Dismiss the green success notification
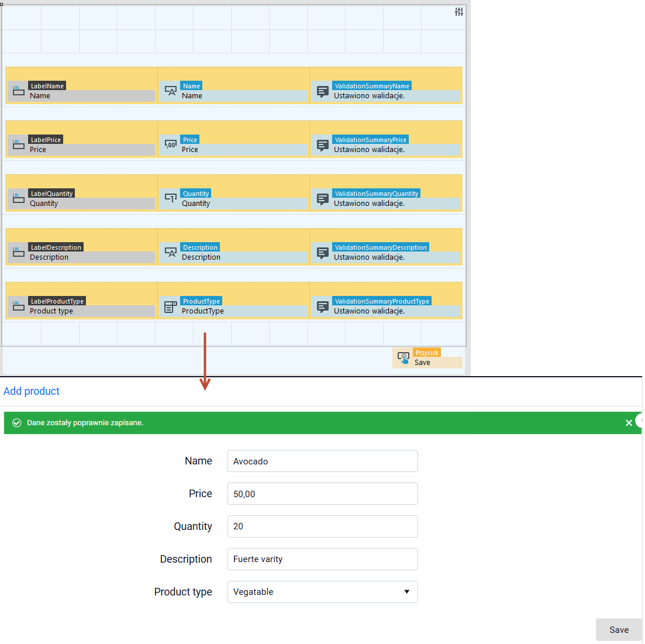 629,423
